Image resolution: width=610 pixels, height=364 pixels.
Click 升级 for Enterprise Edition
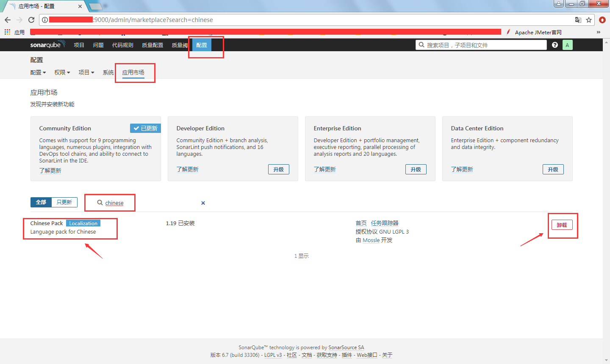click(416, 169)
